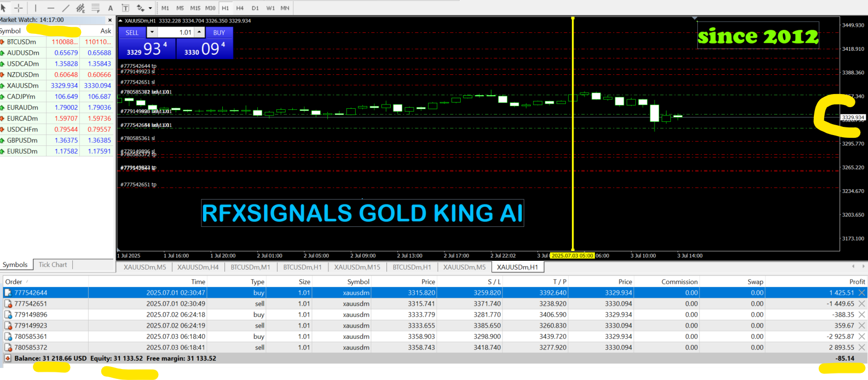Image resolution: width=868 pixels, height=380 pixels.
Task: Click the order icon beside 779149923
Action: 8,326
